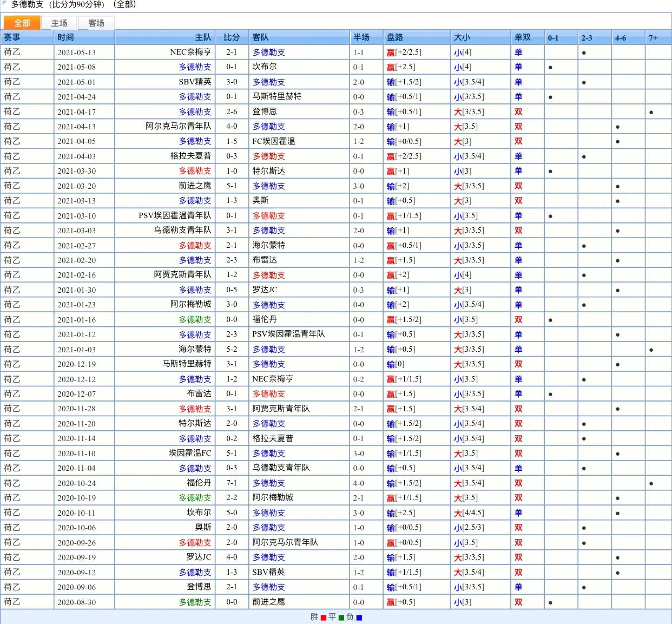Click the small corner icon beside 多德勒支 title

pyautogui.click(x=4, y=3)
